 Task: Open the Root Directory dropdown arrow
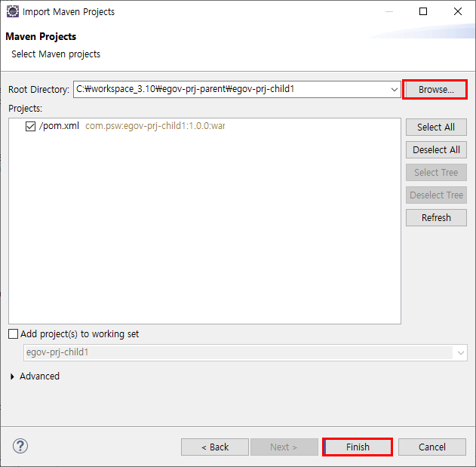394,90
